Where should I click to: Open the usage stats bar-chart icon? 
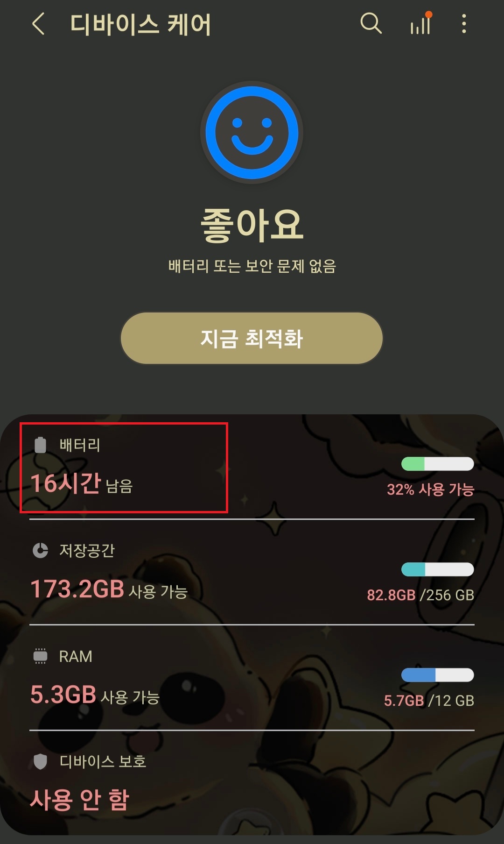click(x=421, y=23)
